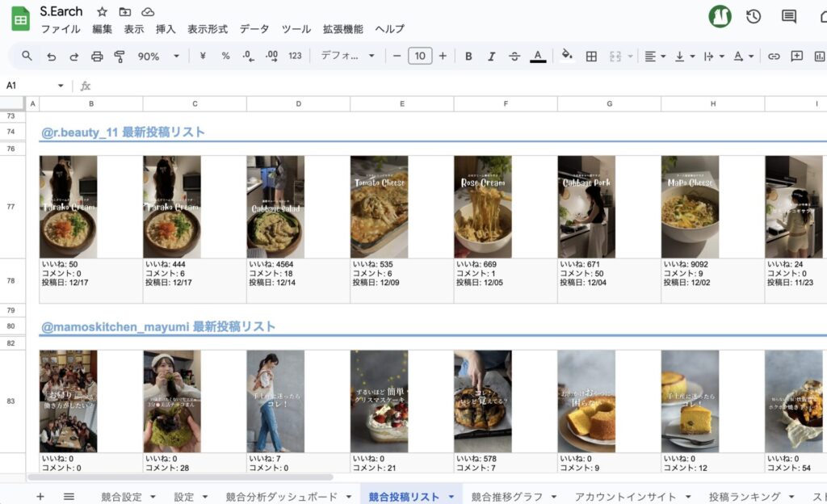Open the 拡張機能 menu
827x504 pixels.
pyautogui.click(x=342, y=29)
